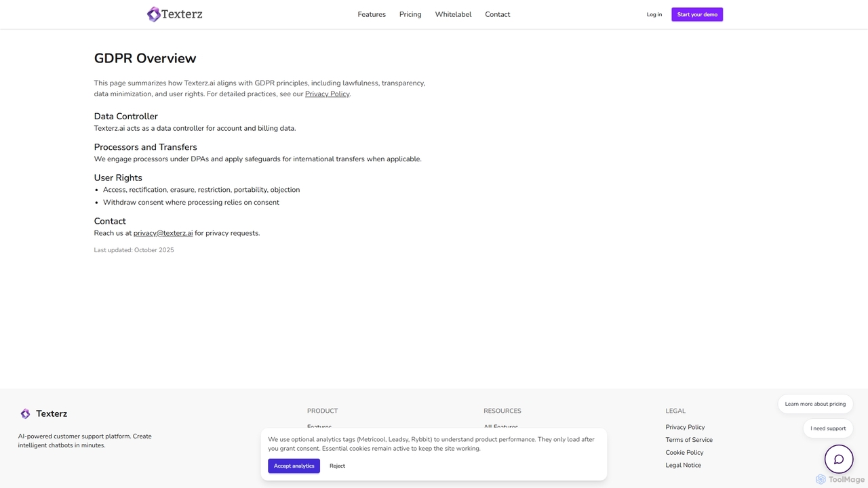Click the GDPR Overview heading
The height and width of the screenshot is (488, 868).
point(145,58)
